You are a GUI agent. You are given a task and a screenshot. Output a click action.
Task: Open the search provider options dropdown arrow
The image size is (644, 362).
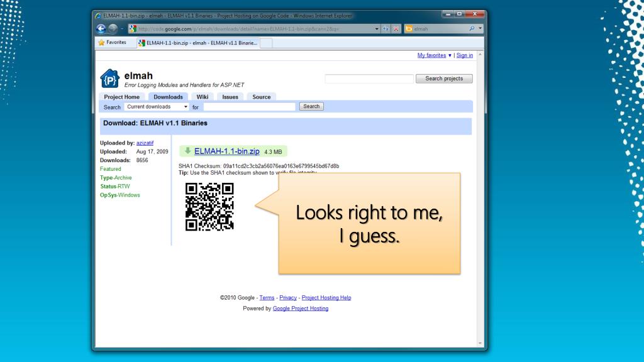480,29
